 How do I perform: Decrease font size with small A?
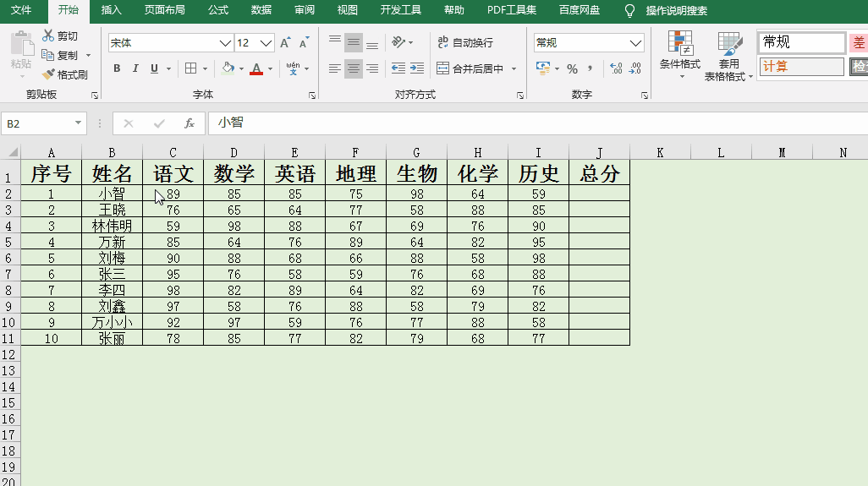pos(304,42)
